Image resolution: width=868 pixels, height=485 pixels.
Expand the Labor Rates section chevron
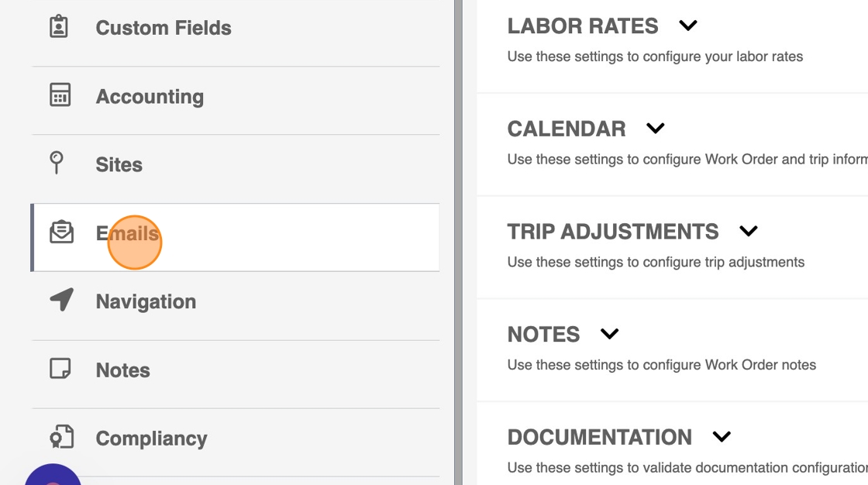[x=688, y=26]
